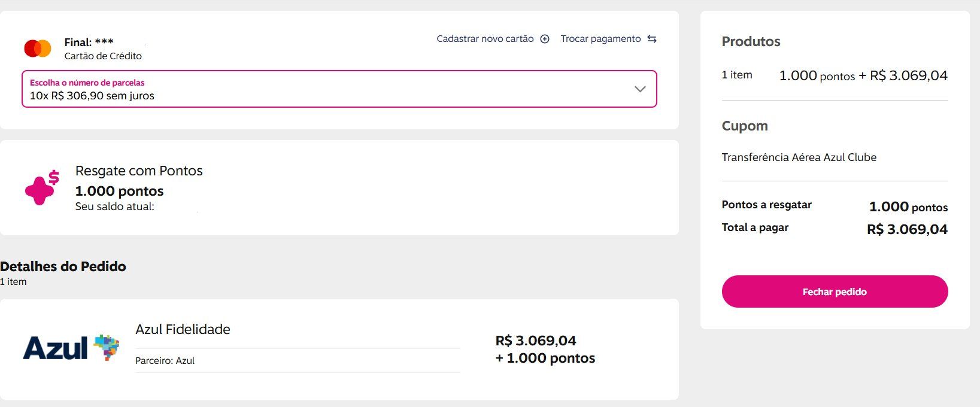This screenshot has width=980, height=407.
Task: Click the Seu saldo atual text
Action: (114, 206)
